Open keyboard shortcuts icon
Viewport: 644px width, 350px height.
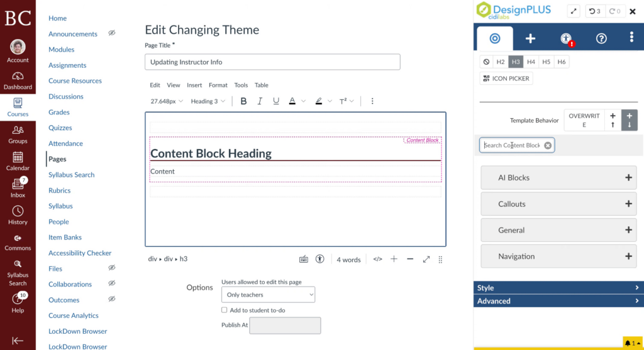pyautogui.click(x=304, y=260)
